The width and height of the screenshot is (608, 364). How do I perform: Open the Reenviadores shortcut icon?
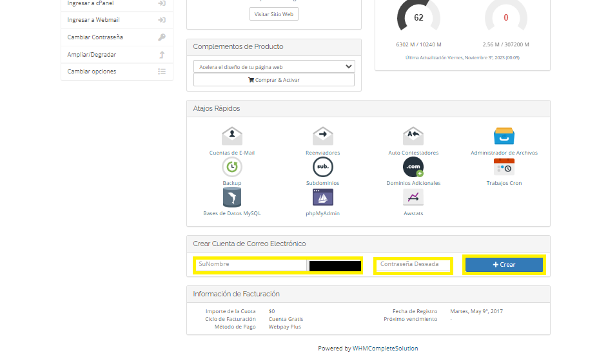coord(322,137)
